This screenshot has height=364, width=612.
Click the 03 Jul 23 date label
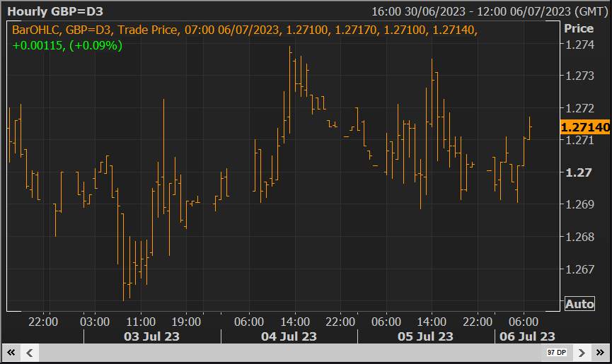click(151, 336)
